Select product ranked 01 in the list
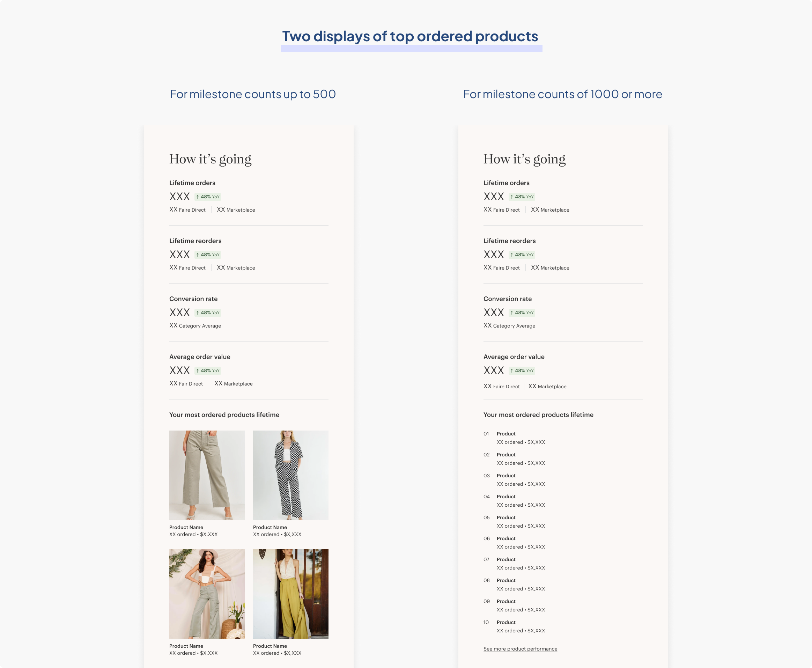This screenshot has width=812, height=668. (x=506, y=434)
